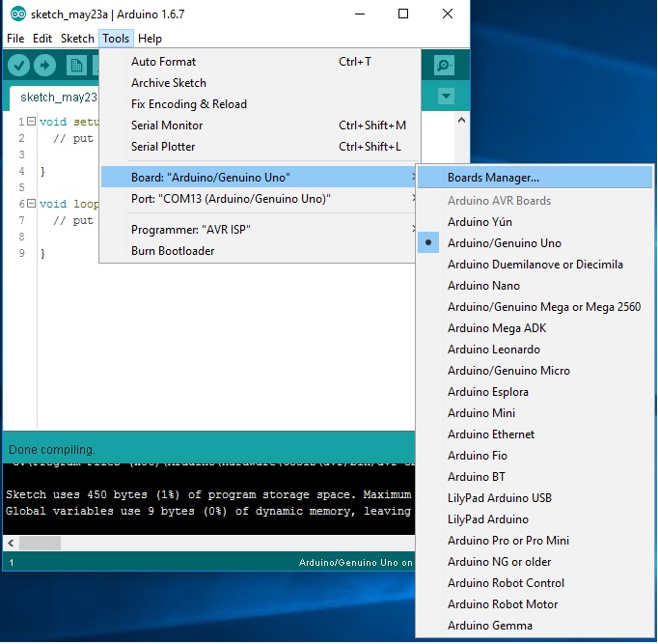Click the console horizontal scrollbar thumb

click(40, 544)
